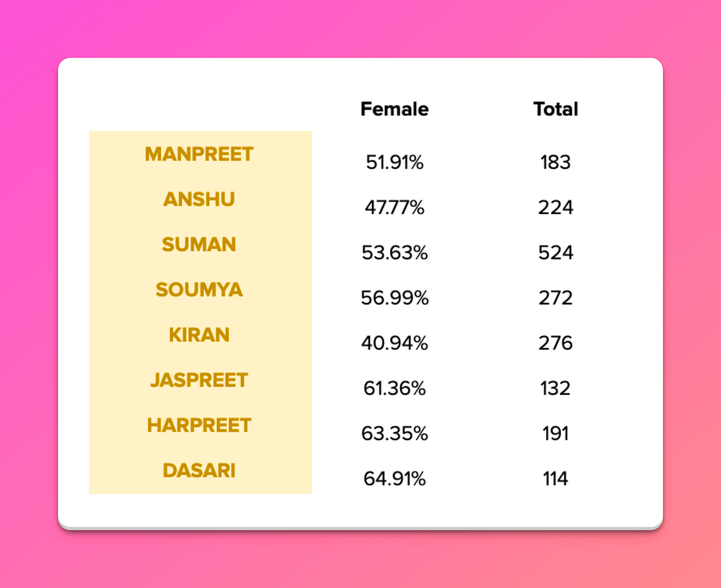This screenshot has height=588, width=721.
Task: Click the total value 114
Action: pyautogui.click(x=555, y=479)
